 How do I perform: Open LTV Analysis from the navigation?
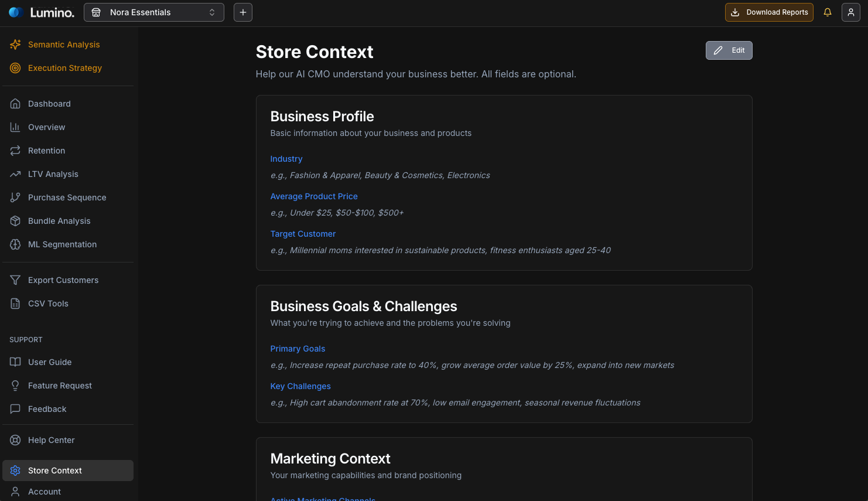click(53, 174)
